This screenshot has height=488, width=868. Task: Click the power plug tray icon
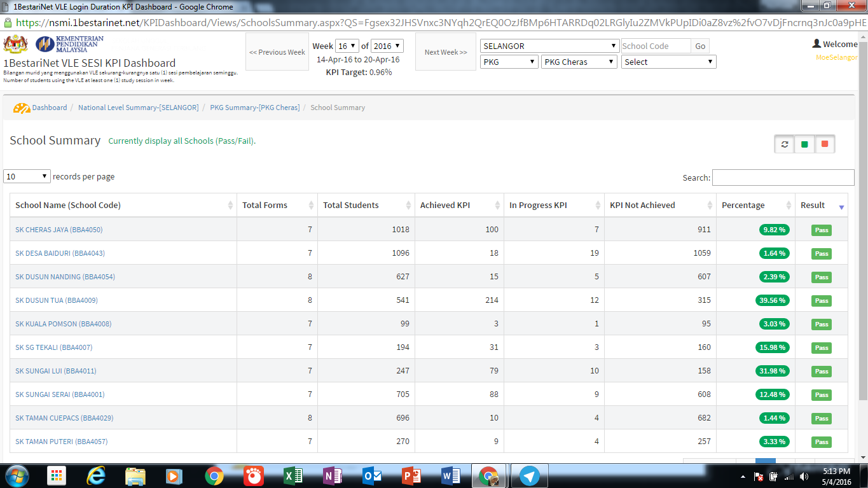click(774, 477)
